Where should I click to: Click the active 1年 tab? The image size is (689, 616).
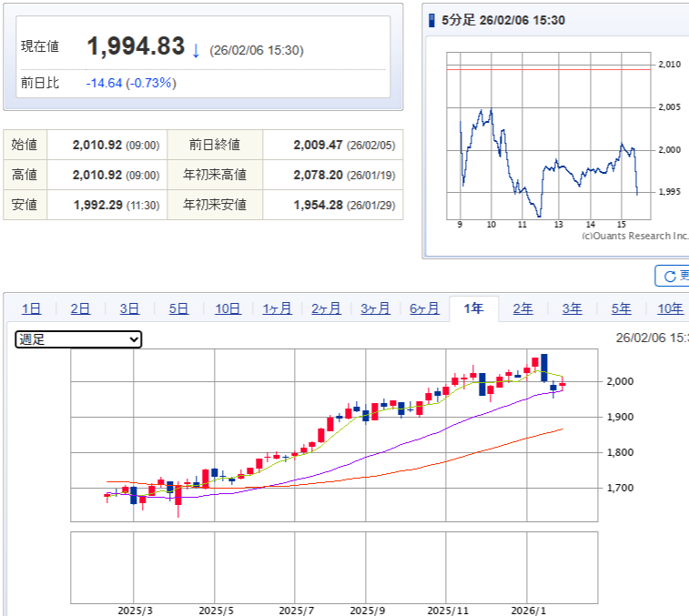coord(473,308)
